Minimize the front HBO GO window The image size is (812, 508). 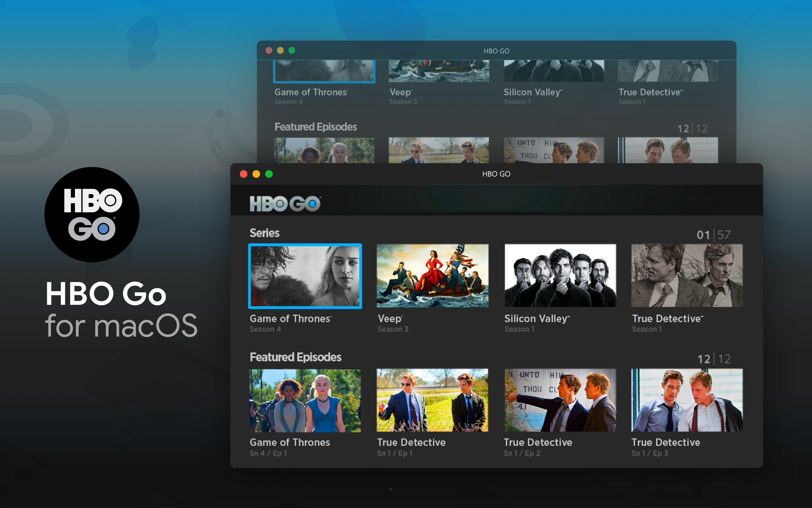click(256, 174)
